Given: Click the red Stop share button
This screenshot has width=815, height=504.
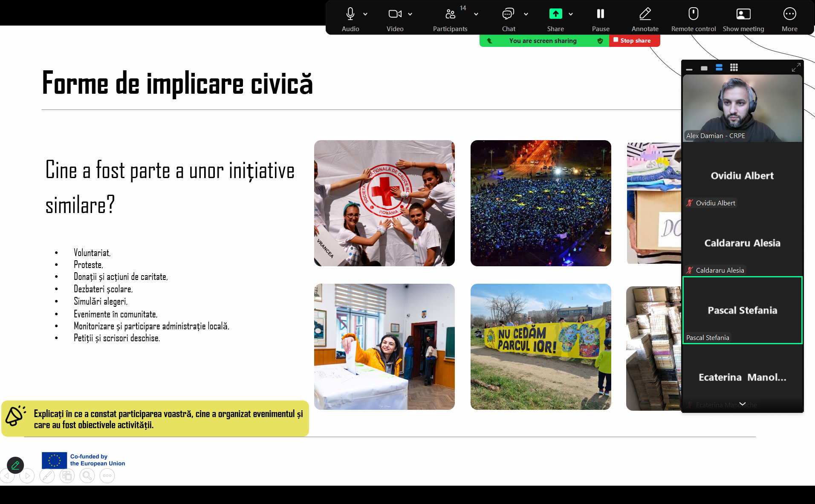Looking at the screenshot, I should (x=634, y=41).
